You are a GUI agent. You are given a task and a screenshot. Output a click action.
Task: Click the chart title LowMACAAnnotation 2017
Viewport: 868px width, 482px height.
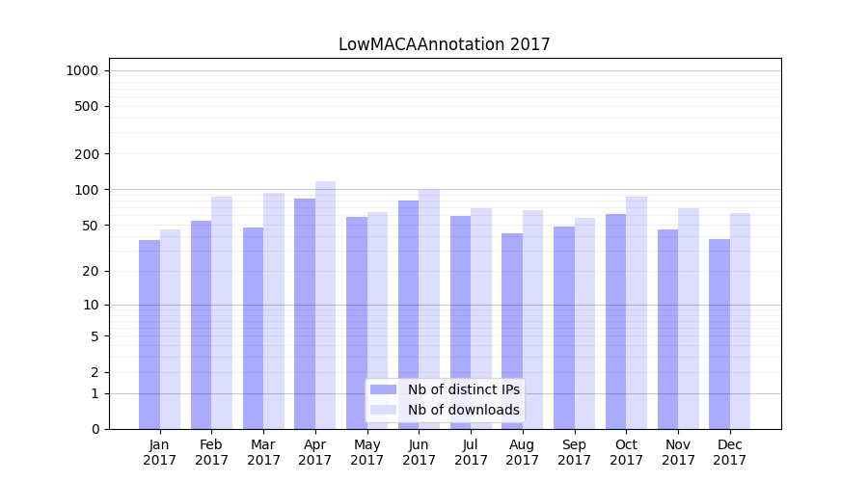(444, 45)
